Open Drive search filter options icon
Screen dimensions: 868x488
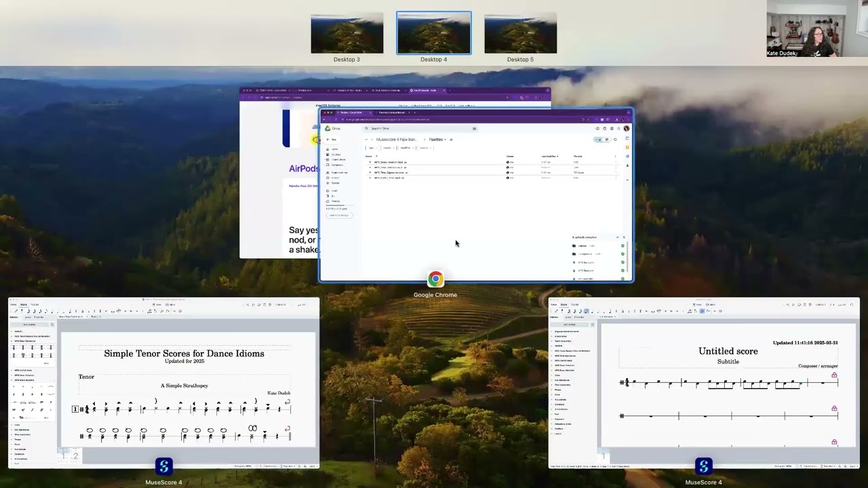click(x=475, y=128)
